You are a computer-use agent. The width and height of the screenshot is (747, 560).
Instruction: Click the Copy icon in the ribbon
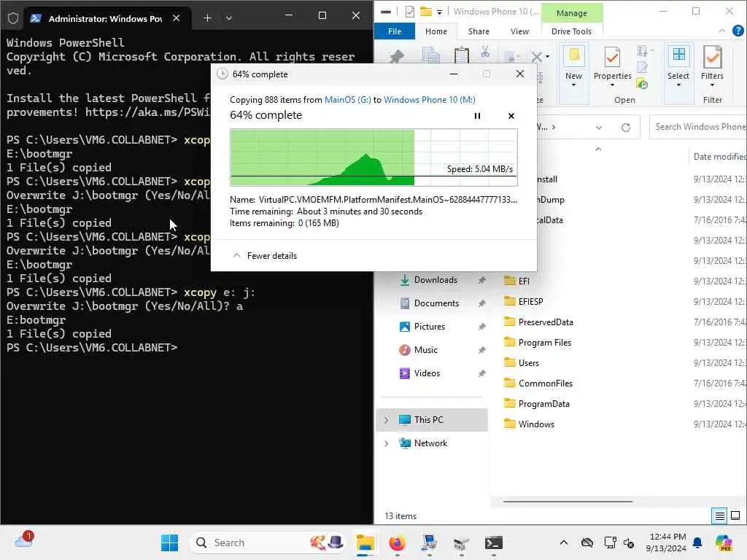(431, 55)
